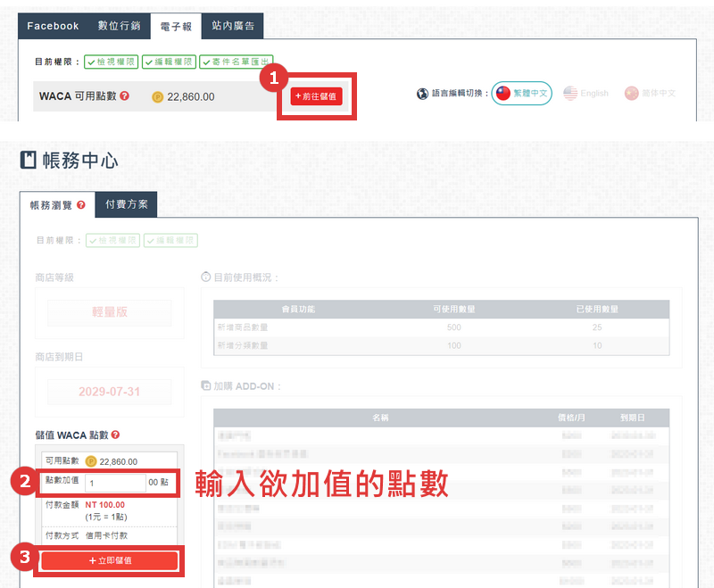Click the 帳務中心 book icon
The height and width of the screenshot is (588, 714).
point(29,161)
